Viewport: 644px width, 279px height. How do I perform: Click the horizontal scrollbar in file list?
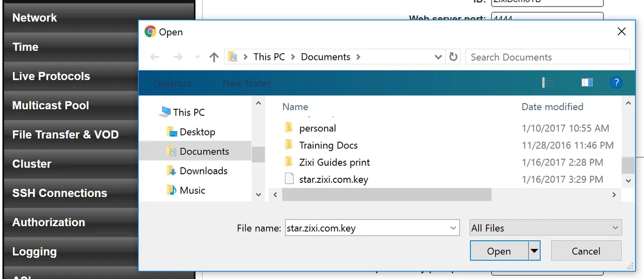pyautogui.click(x=386, y=194)
